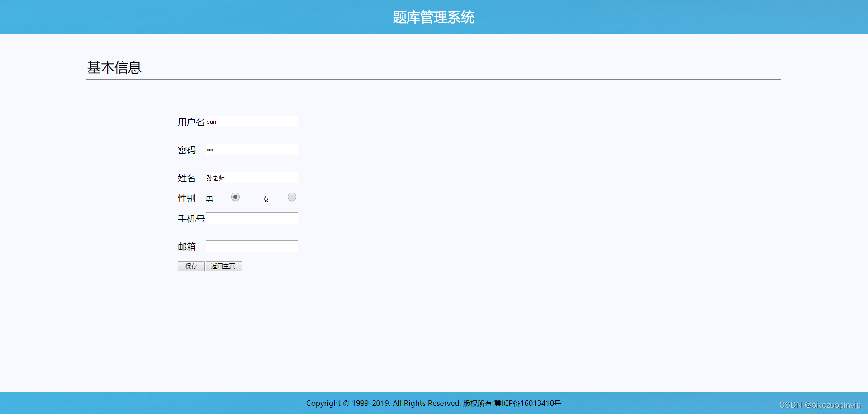The height and width of the screenshot is (414, 868).
Task: Open the 冀ICP备16013410号 registration link
Action: (528, 403)
